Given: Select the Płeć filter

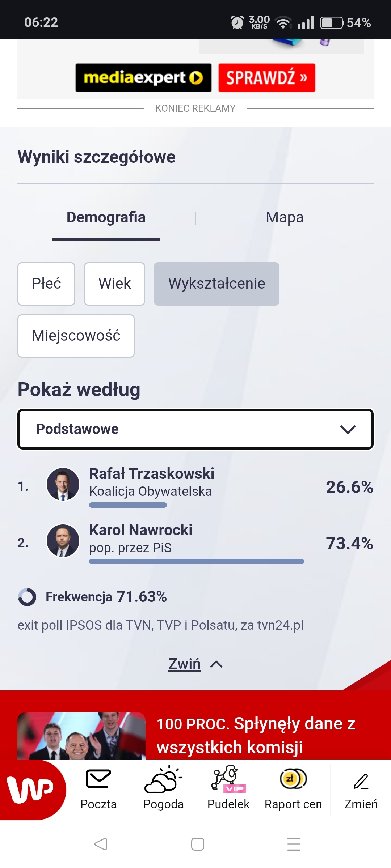Looking at the screenshot, I should [x=46, y=284].
